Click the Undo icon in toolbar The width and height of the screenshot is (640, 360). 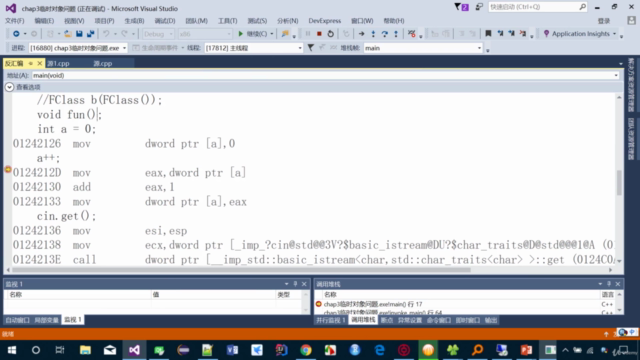tap(106, 34)
